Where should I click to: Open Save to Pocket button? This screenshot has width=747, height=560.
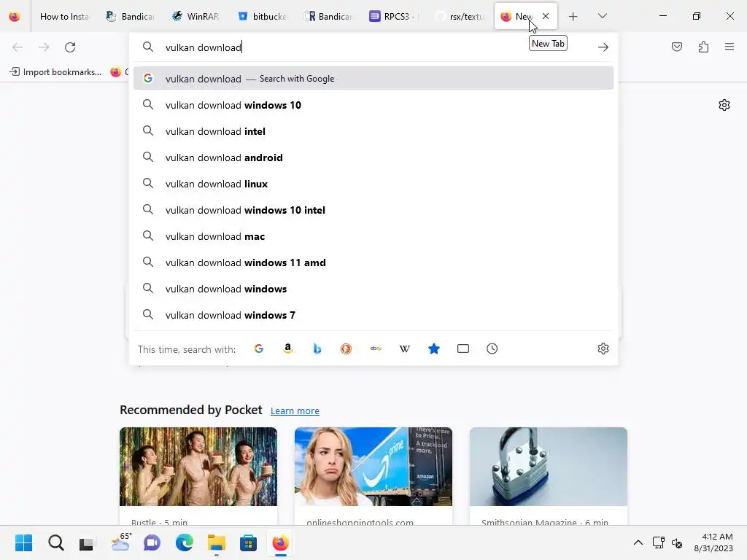tap(677, 47)
